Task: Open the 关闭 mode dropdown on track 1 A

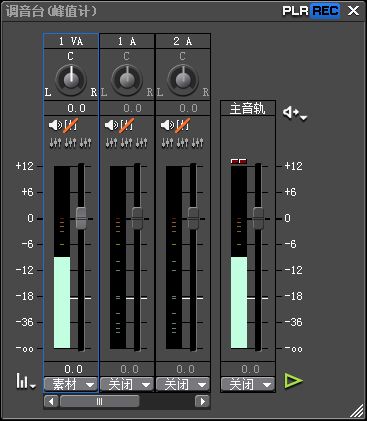Action: point(127,384)
